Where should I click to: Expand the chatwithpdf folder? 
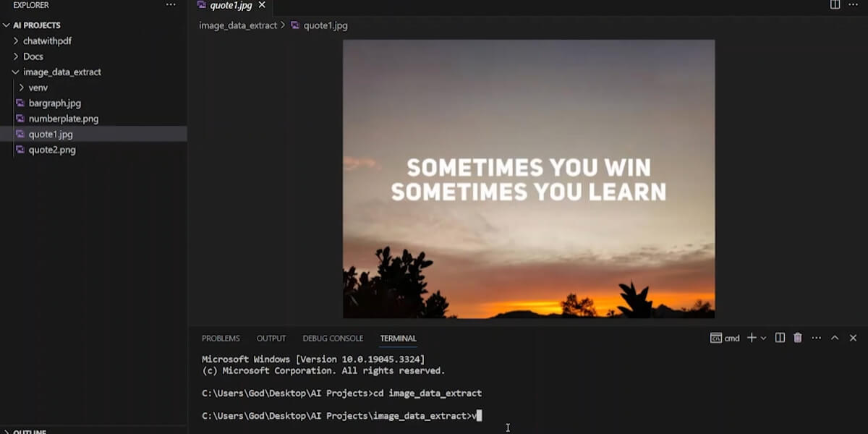pyautogui.click(x=93, y=41)
